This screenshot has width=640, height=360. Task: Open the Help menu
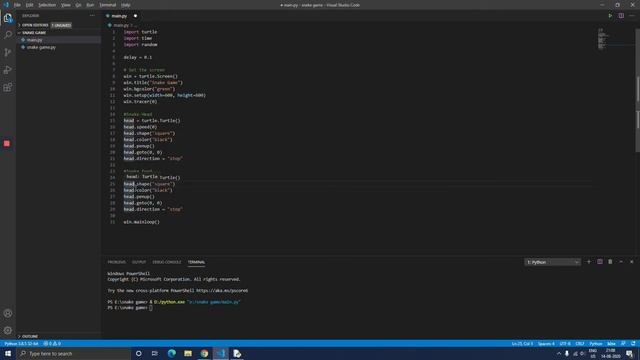pos(126,5)
